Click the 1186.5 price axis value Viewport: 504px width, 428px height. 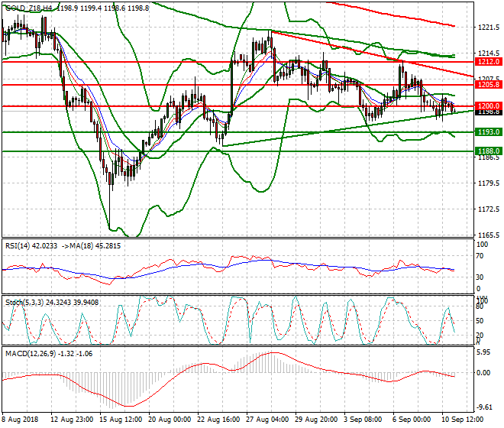tap(489, 157)
